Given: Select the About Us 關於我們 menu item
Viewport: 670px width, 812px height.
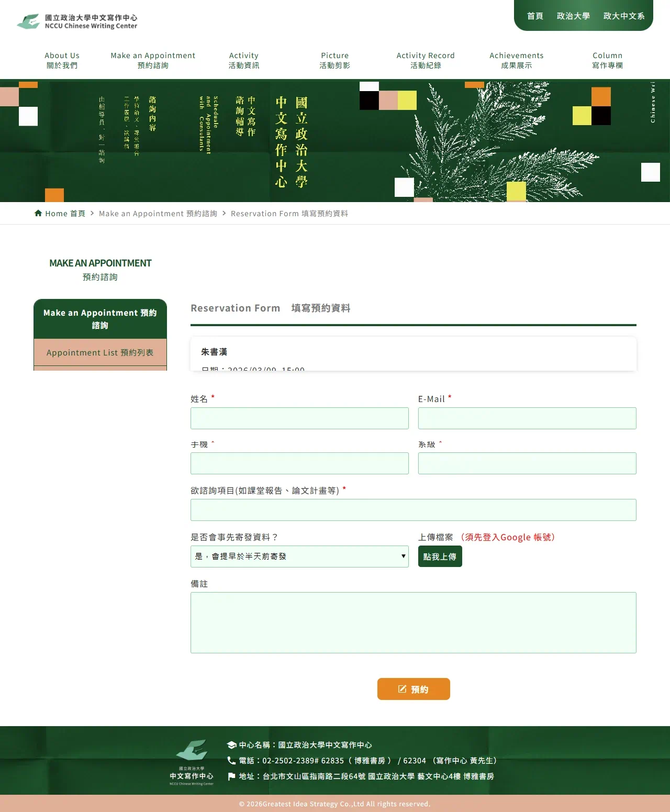Looking at the screenshot, I should coord(62,60).
